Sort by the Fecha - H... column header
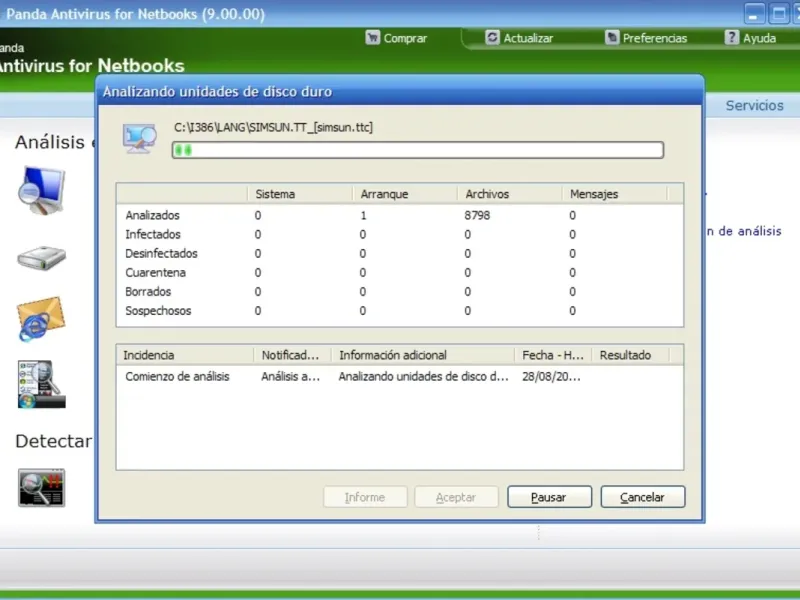This screenshot has height=600, width=800. [553, 355]
